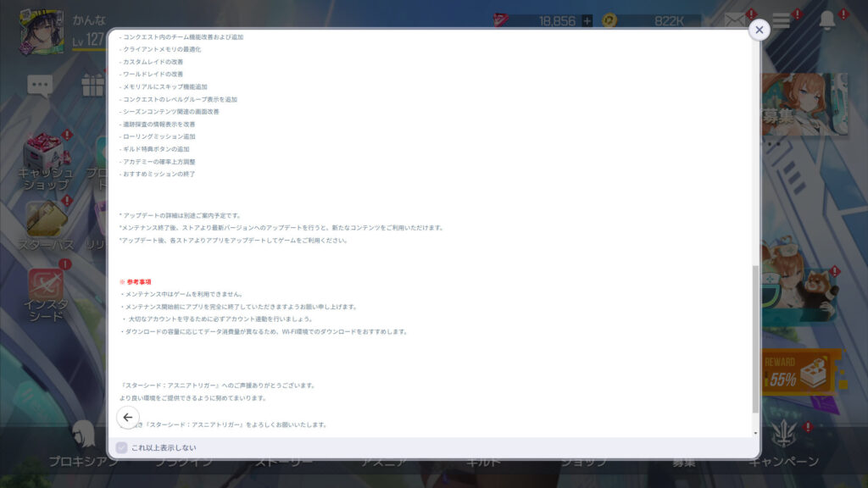
Task: Open the hamburger menu icon
Action: 781,21
